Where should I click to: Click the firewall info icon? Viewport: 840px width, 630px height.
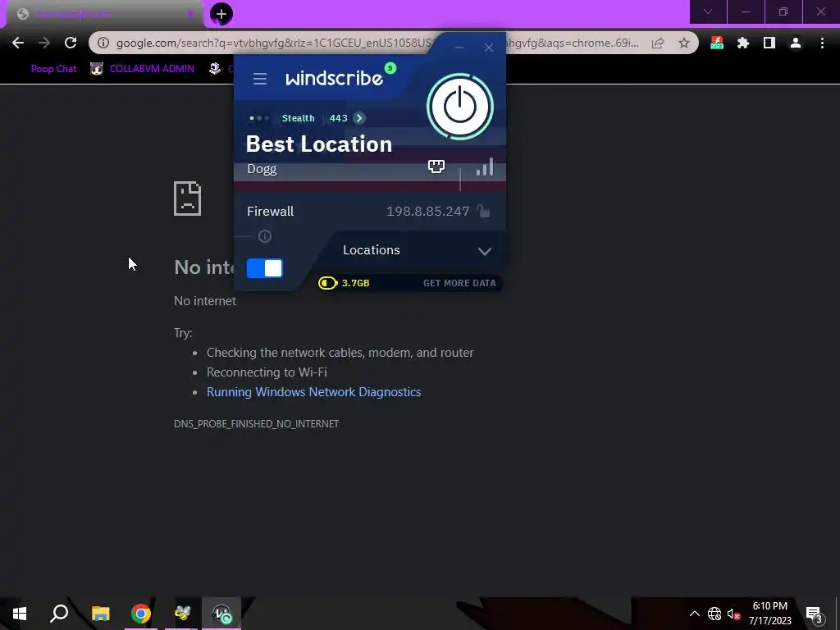[x=265, y=236]
